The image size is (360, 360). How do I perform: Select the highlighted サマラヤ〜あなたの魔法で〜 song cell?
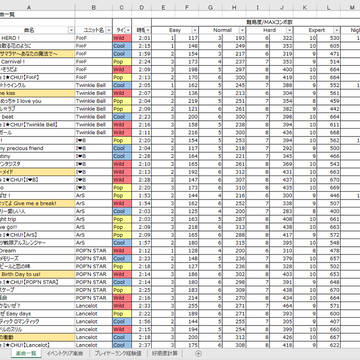[x=37, y=54]
